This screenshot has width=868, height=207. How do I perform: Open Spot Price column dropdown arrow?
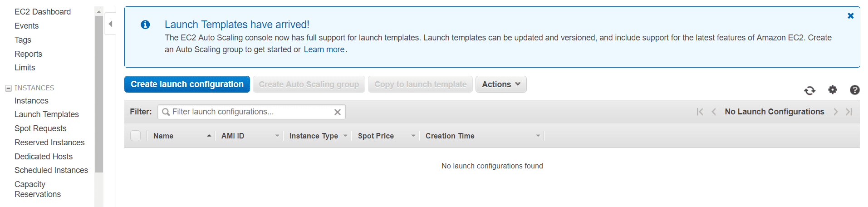coord(413,136)
